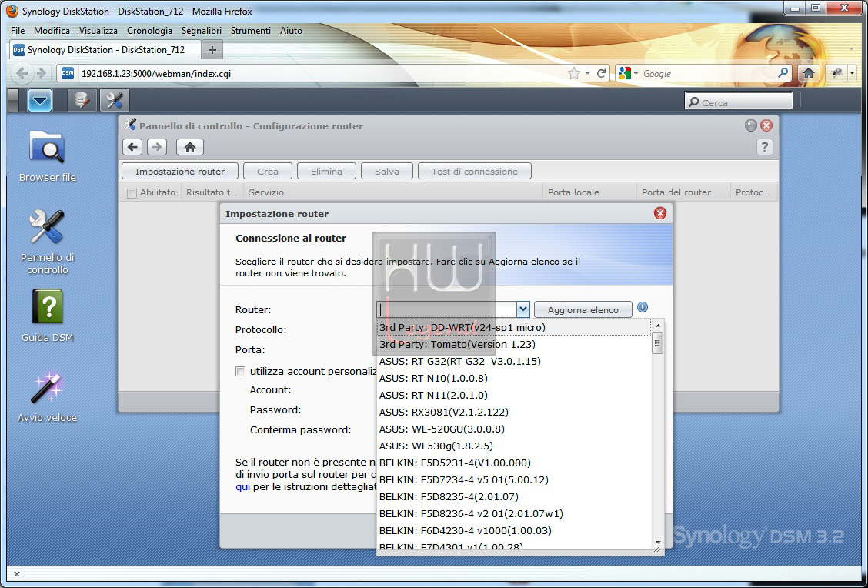The height and width of the screenshot is (588, 868).
Task: Open the File menu
Action: click(x=18, y=31)
